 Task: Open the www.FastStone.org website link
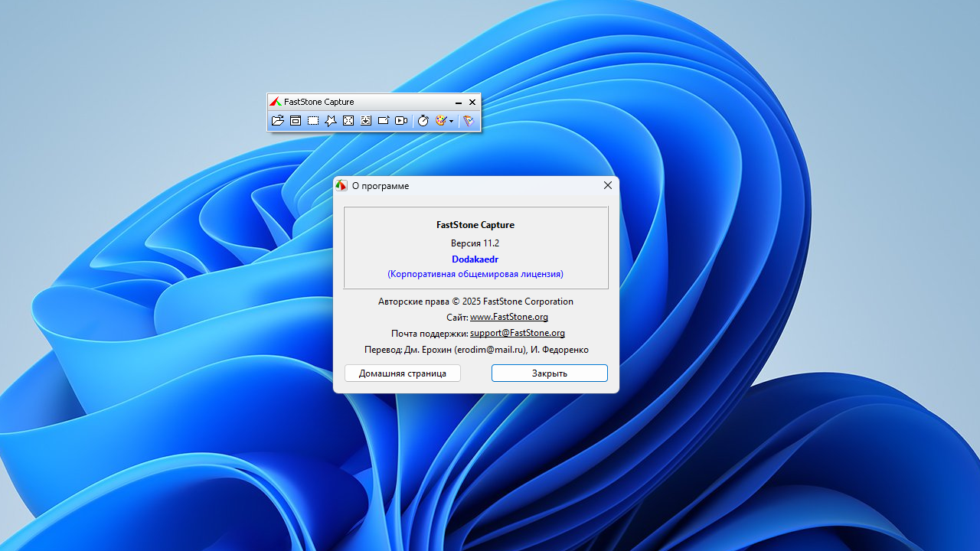point(509,317)
